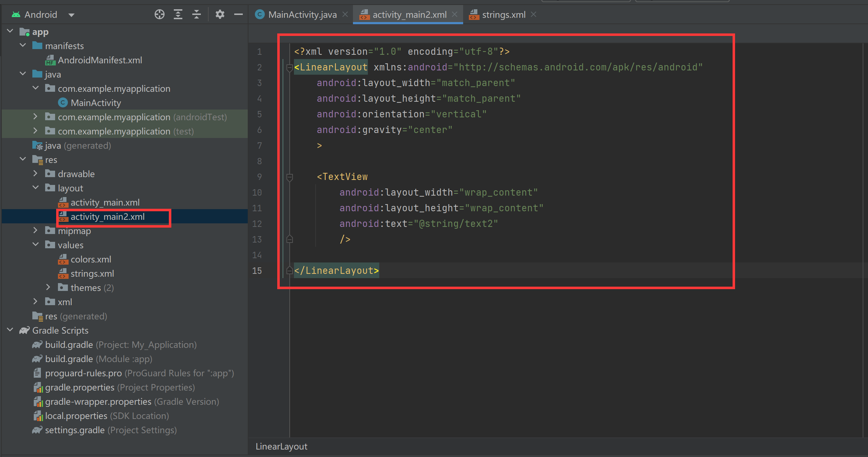Open the Android view dropdown
868x457 pixels.
click(71, 15)
